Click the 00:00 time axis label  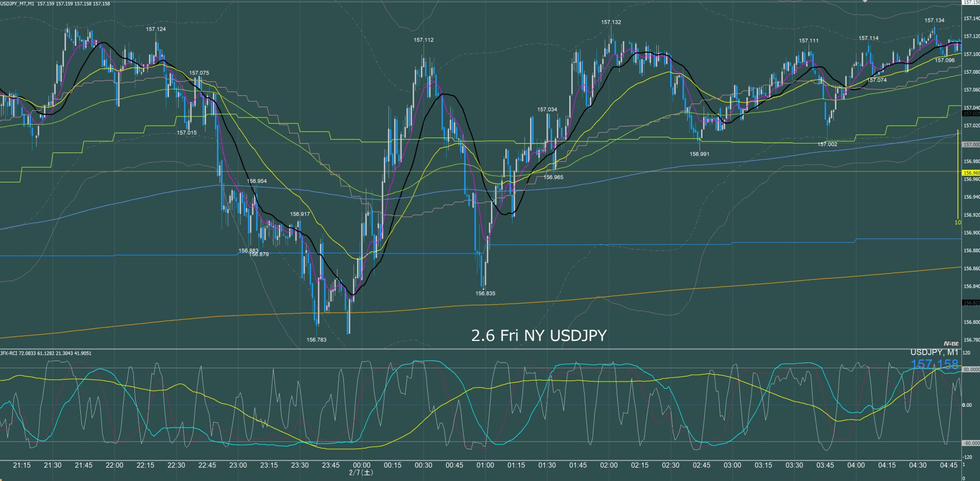click(x=361, y=465)
